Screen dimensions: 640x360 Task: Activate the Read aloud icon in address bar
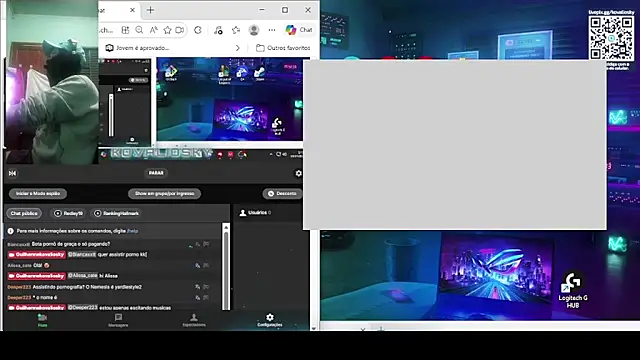(153, 30)
